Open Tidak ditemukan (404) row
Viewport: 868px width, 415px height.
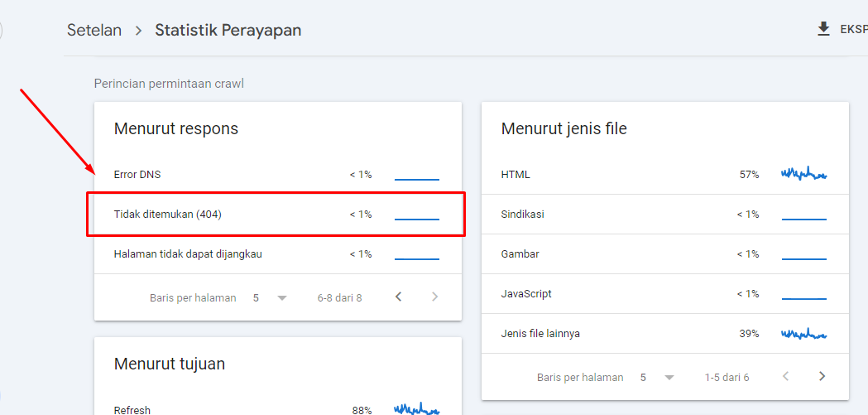coord(278,214)
